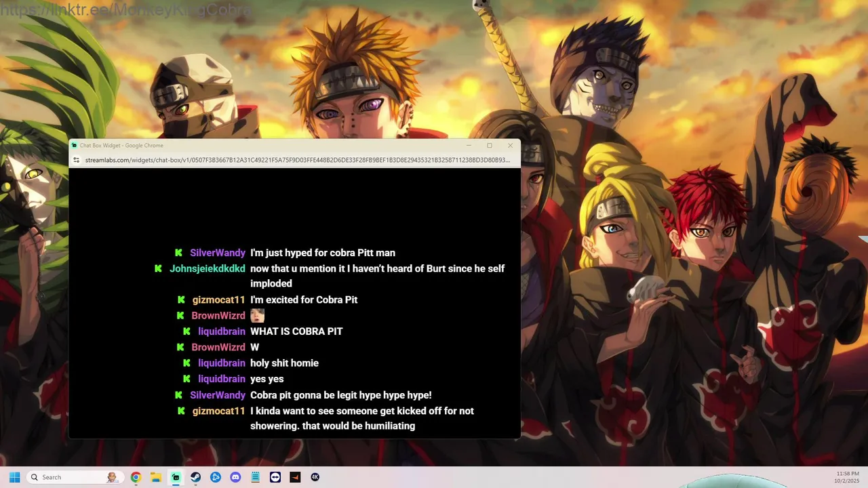Click the face emote posted by BrownWizrd
This screenshot has height=488, width=868.
[x=257, y=316]
